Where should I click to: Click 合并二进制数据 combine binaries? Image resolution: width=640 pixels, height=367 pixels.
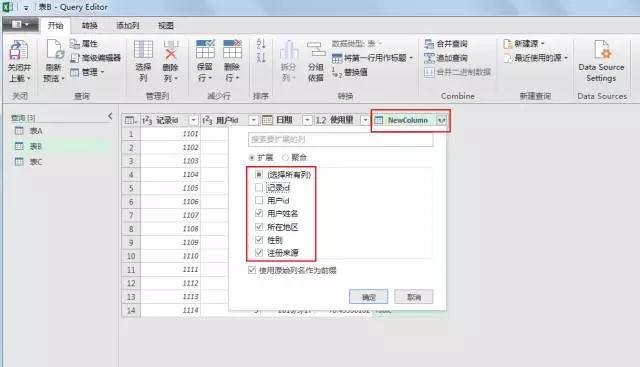coord(457,72)
